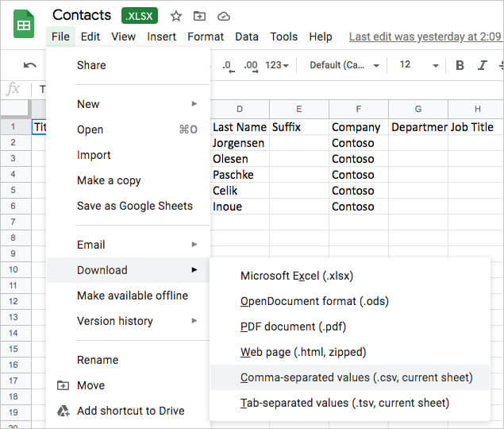Screen dimensions: 504x429
Task: Open the 123 number format dropdown
Action: [277, 65]
